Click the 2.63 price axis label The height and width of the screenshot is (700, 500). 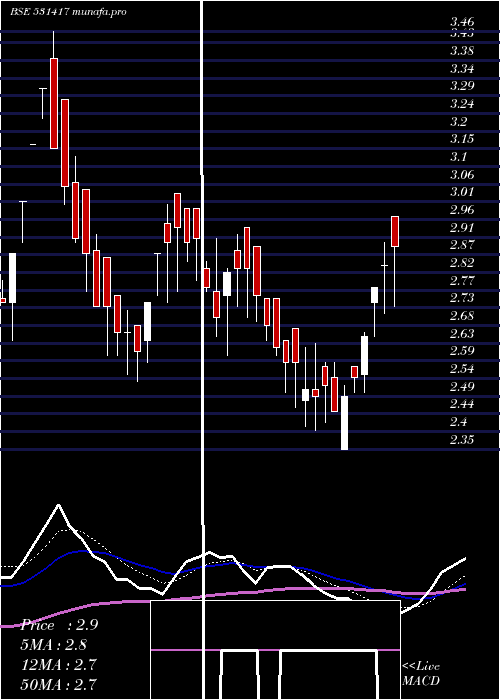click(x=462, y=333)
